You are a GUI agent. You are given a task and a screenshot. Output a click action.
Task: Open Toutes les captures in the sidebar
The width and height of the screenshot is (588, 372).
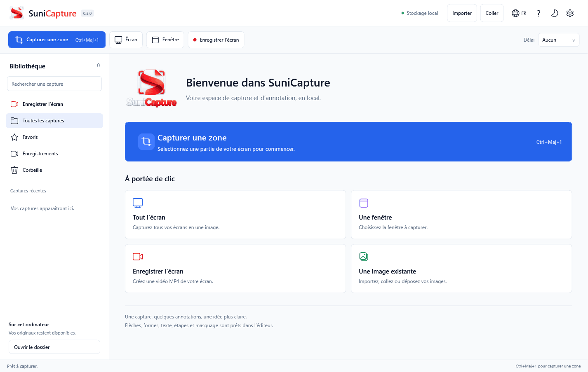pos(54,121)
